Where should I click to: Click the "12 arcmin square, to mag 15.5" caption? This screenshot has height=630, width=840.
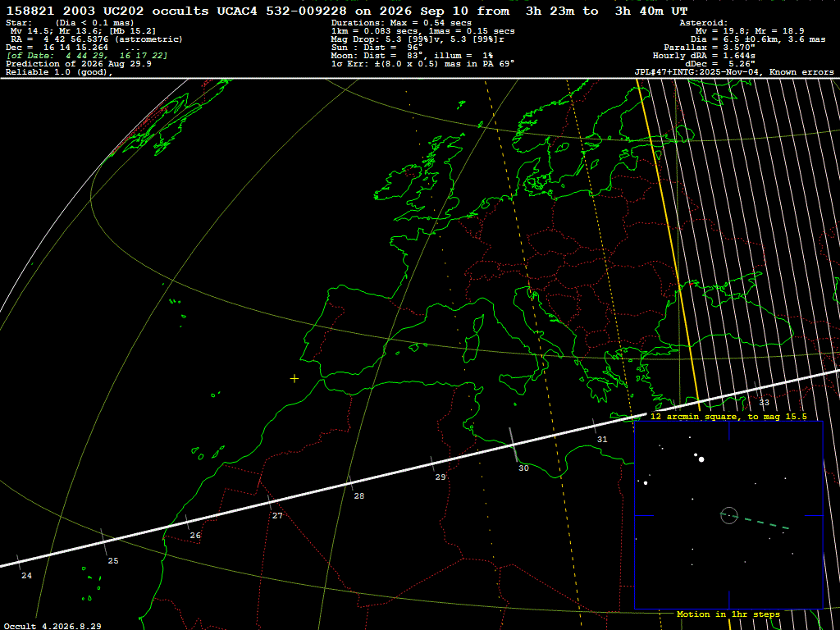coord(728,416)
